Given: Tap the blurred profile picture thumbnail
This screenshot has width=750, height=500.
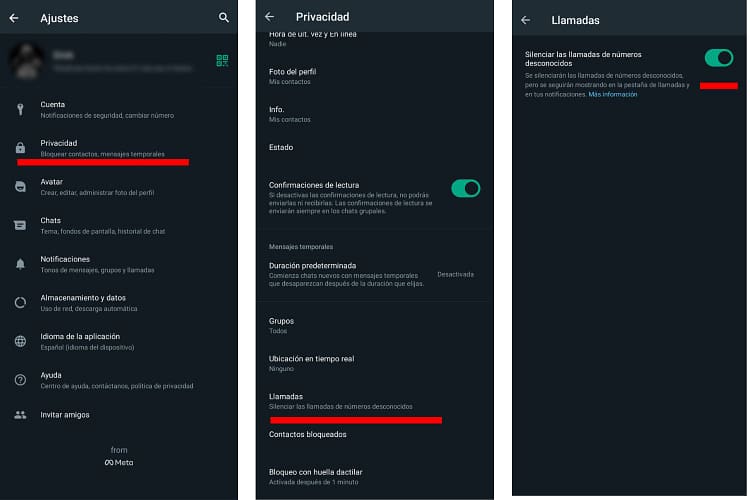Looking at the screenshot, I should [27, 61].
